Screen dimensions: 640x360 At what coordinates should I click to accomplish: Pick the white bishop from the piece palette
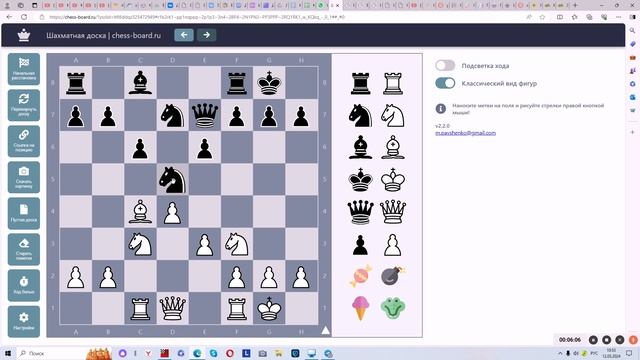(393, 147)
